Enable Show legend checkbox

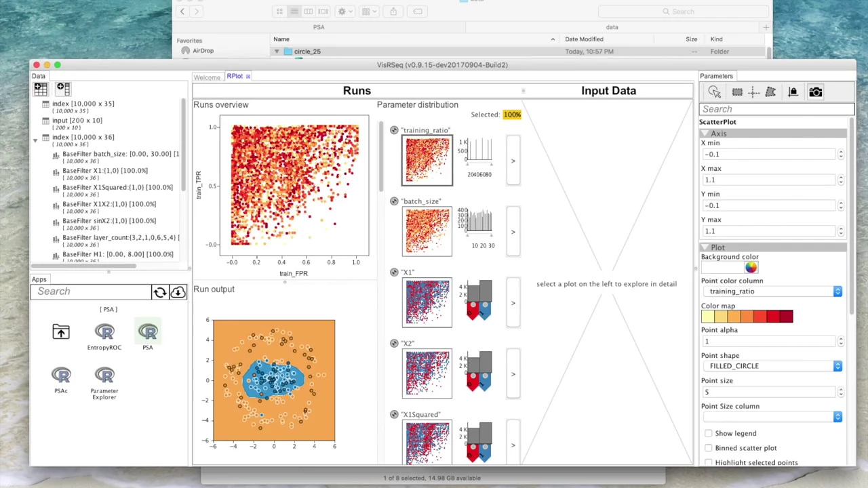tap(709, 433)
